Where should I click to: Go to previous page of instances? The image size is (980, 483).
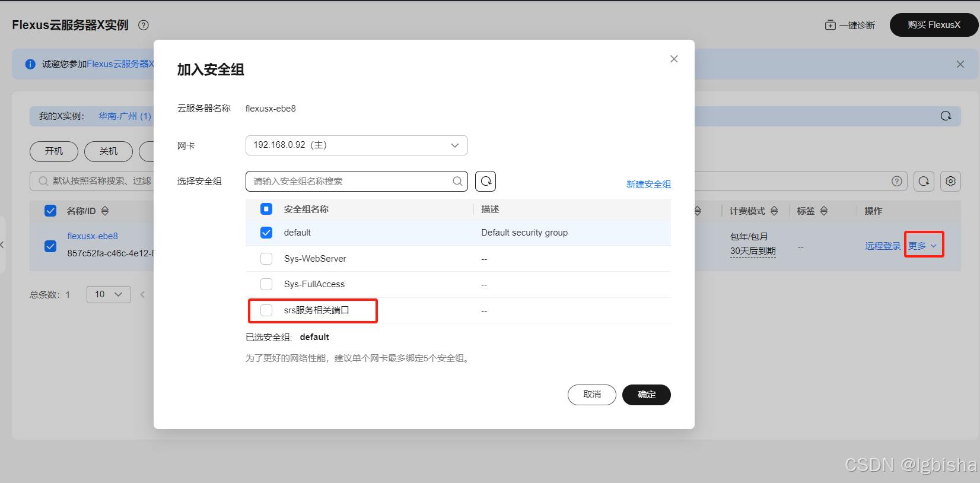[142, 294]
